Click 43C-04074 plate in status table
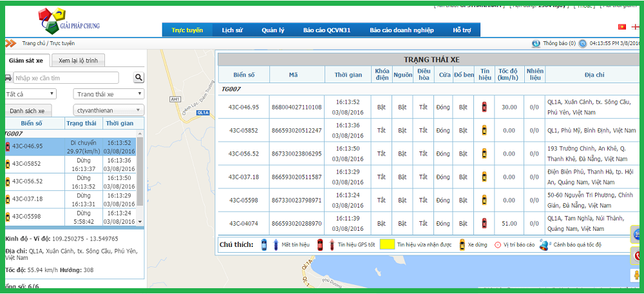 243,223
